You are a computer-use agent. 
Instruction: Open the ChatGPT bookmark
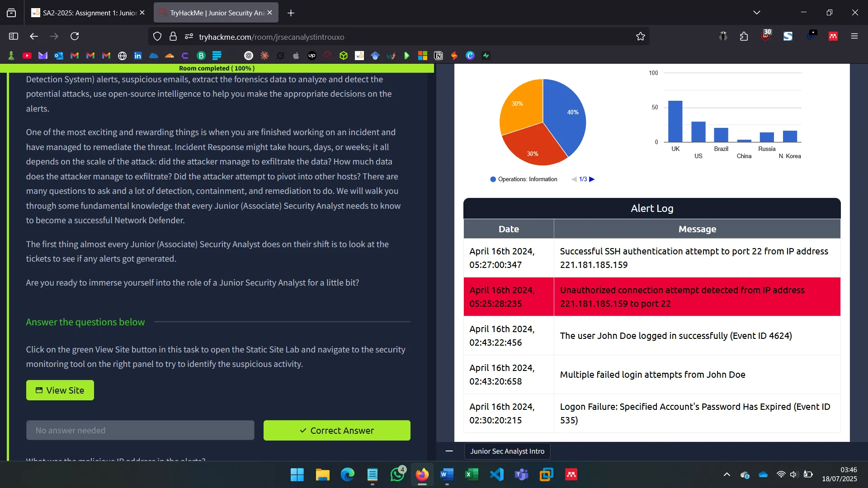coord(249,55)
